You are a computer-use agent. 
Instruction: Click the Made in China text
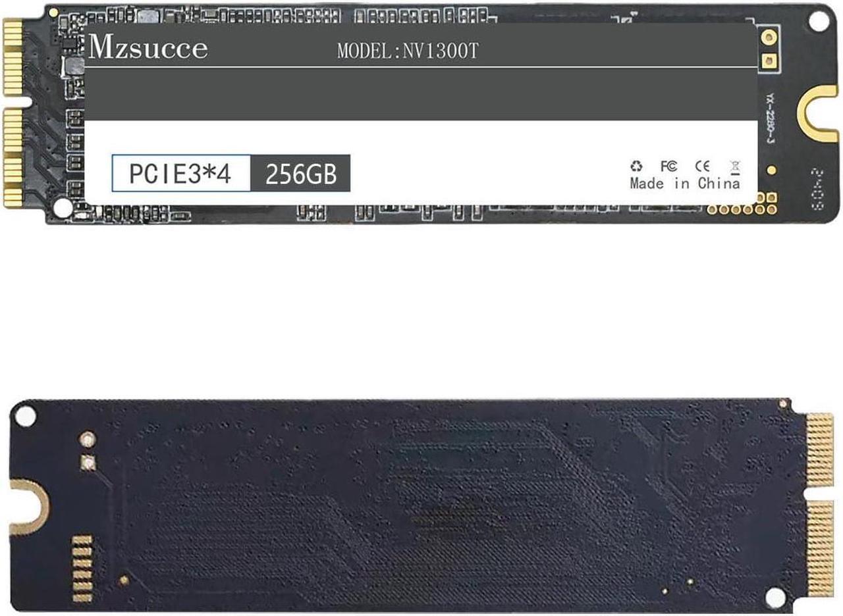pos(685,184)
